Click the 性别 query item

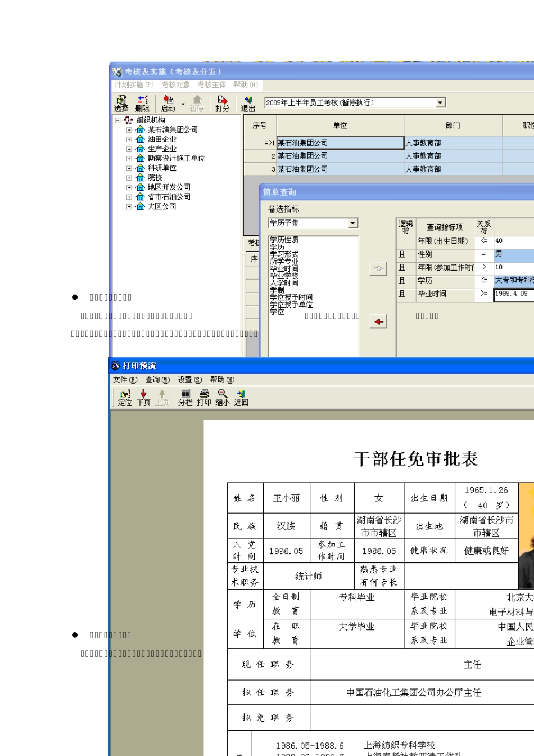(444, 254)
